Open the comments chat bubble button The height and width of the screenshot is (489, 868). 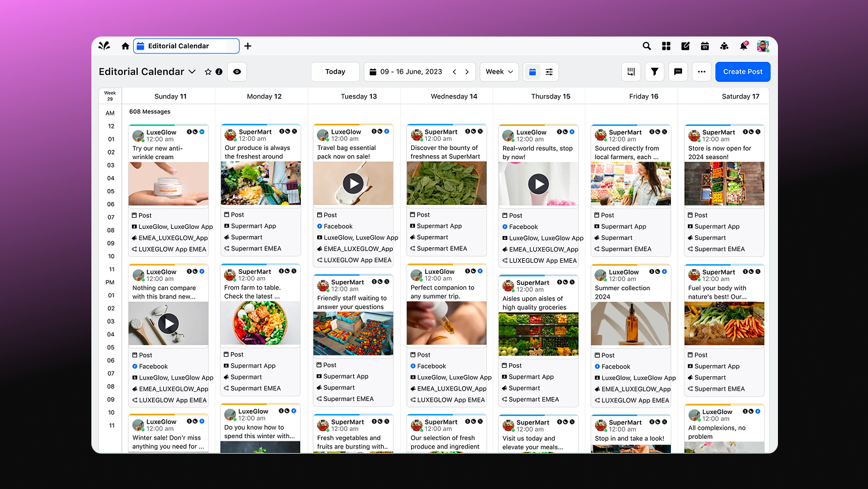pyautogui.click(x=678, y=72)
